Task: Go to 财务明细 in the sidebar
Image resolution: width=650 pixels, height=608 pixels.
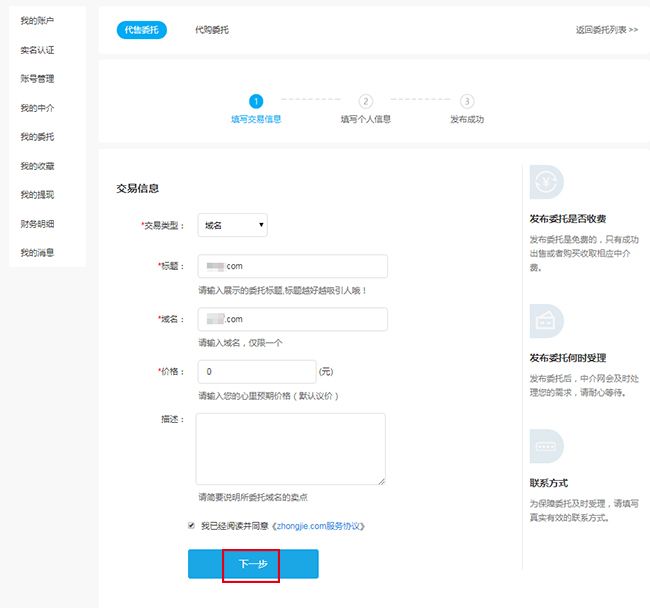Action: tap(37, 223)
